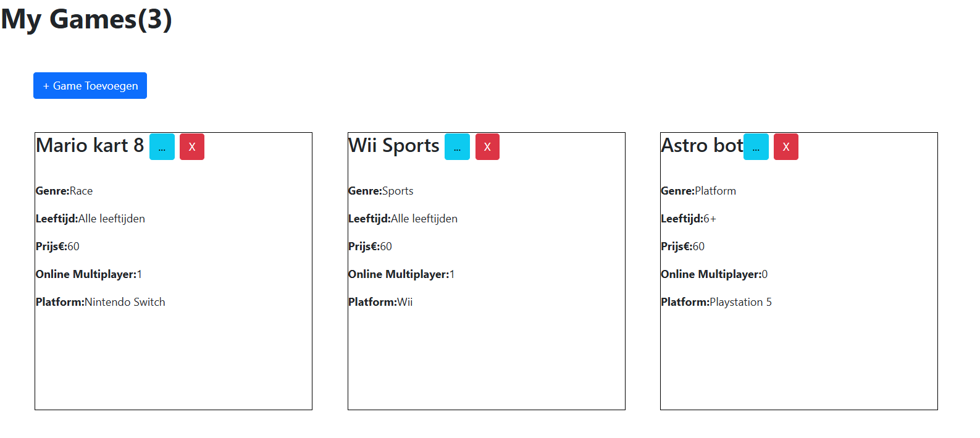980x438 pixels.
Task: Open edit options for Wii Sports
Action: [457, 147]
